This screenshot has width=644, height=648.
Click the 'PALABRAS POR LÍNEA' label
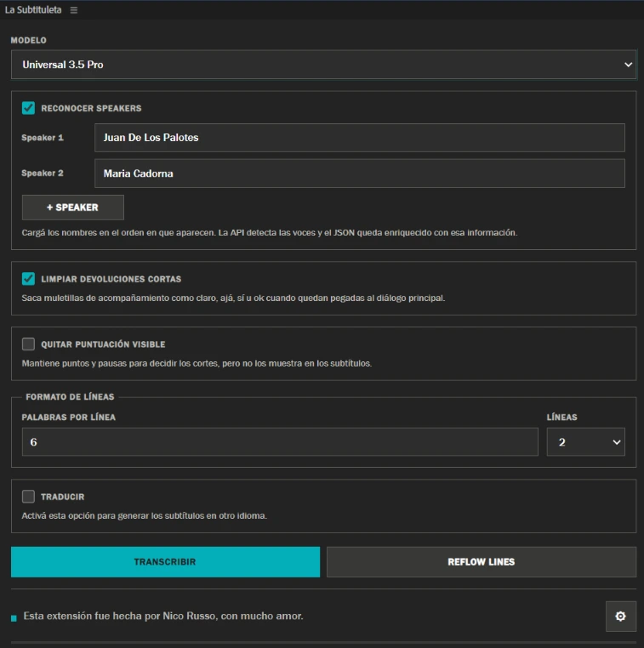[69, 418]
